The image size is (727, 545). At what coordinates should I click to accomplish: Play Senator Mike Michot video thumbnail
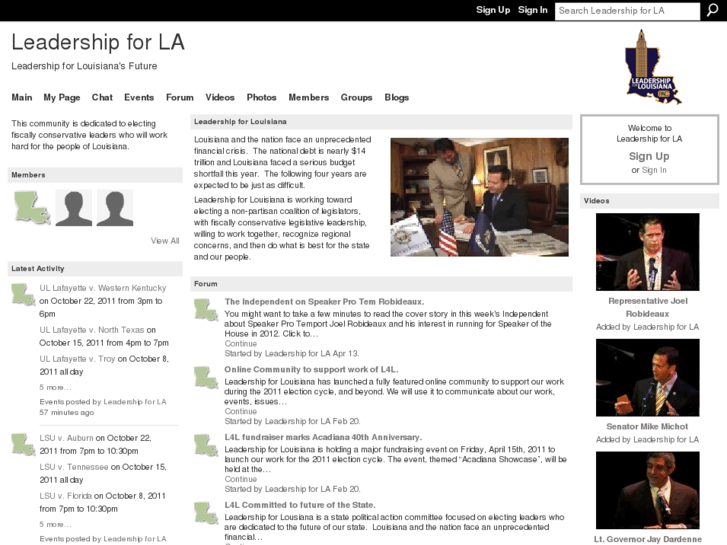click(x=648, y=378)
